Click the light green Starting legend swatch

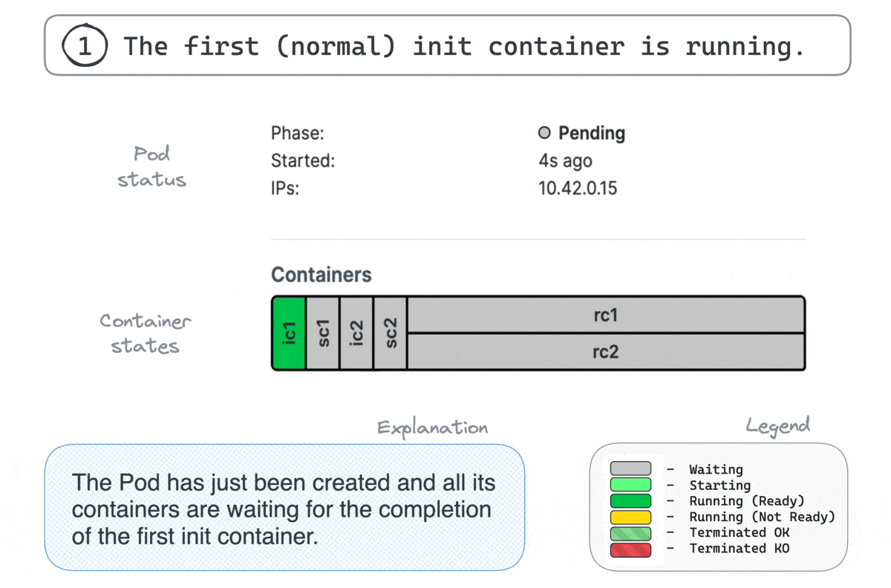click(x=630, y=485)
